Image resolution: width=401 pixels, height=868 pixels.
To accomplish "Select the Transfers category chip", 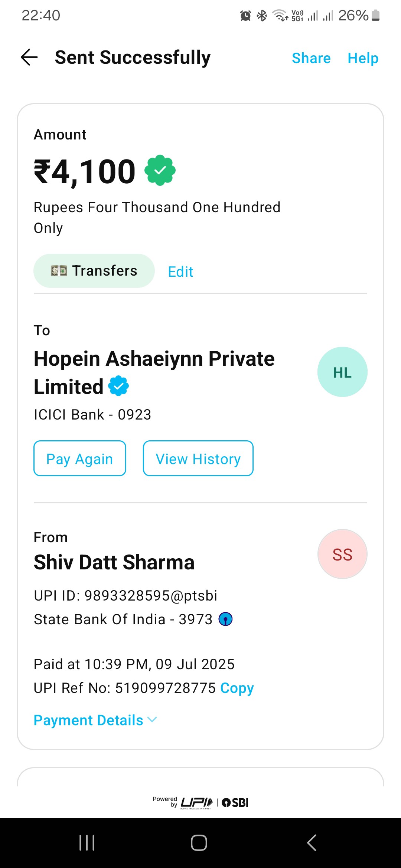I will (x=94, y=271).
